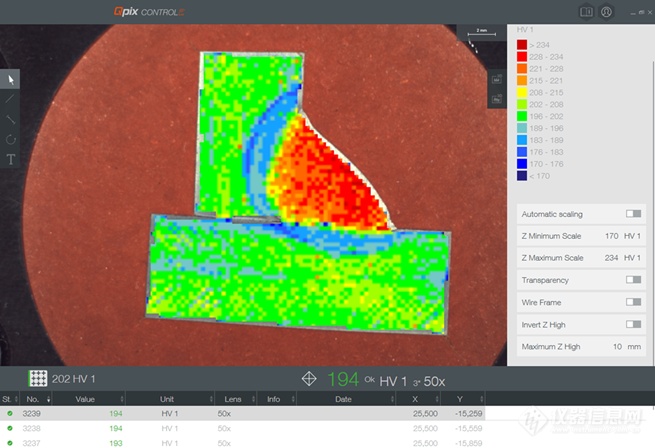Screen dimensions: 655x448
Task: Select the Text annotation tool
Action: pyautogui.click(x=11, y=159)
